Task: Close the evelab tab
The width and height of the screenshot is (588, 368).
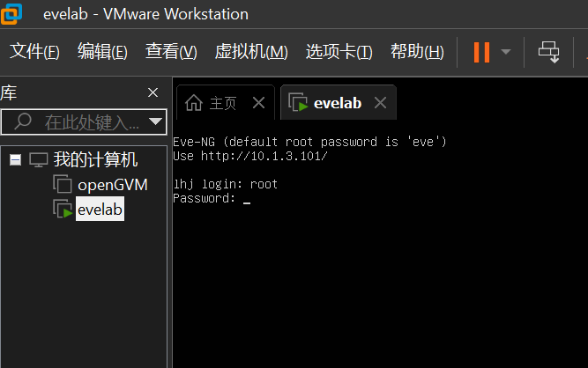Action: pos(380,103)
